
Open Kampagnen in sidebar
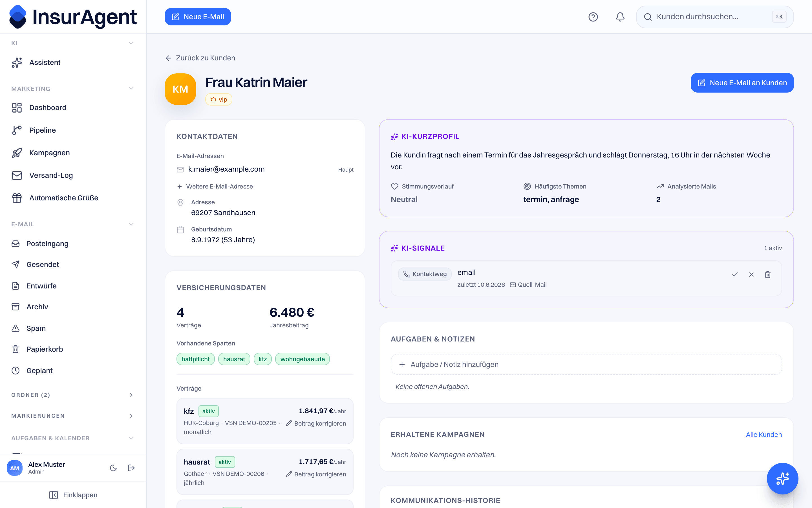click(x=73, y=152)
